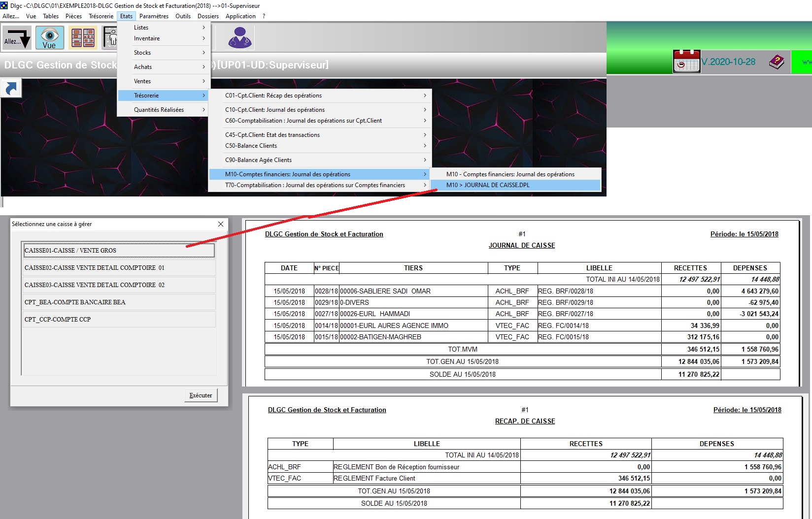This screenshot has height=519, width=812.
Task: Open the ? help menu
Action: point(264,16)
